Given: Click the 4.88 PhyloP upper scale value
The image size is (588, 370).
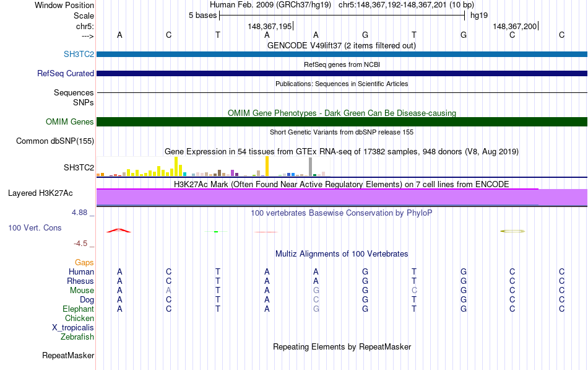Looking at the screenshot, I should [x=79, y=212].
